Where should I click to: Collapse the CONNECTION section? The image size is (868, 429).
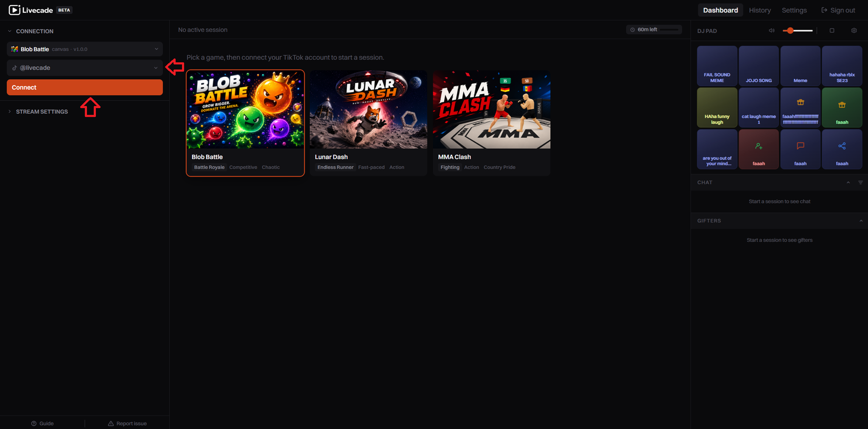click(x=31, y=31)
